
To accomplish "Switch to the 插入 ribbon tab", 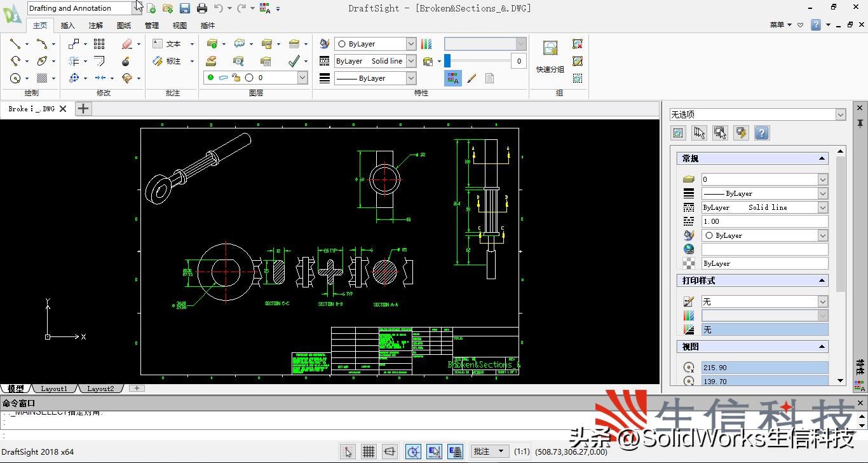I will coord(67,25).
